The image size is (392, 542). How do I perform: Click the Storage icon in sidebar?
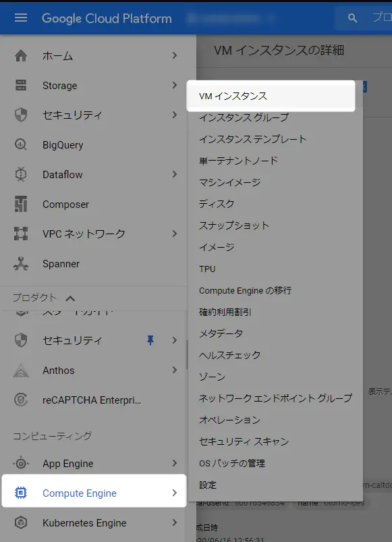click(x=21, y=85)
